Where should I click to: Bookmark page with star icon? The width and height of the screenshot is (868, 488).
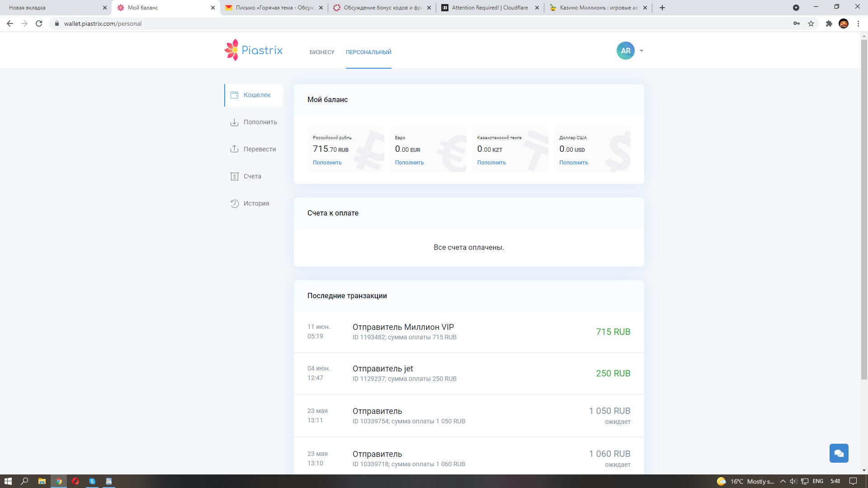pyautogui.click(x=811, y=23)
